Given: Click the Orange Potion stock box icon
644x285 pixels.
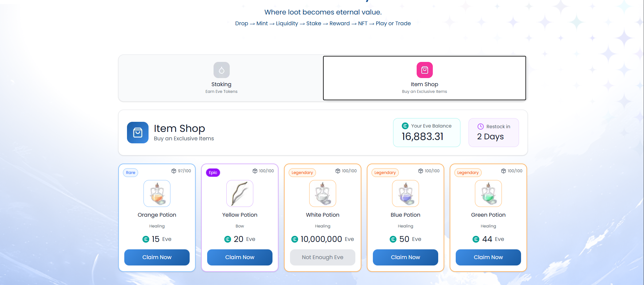Looking at the screenshot, I should [174, 171].
